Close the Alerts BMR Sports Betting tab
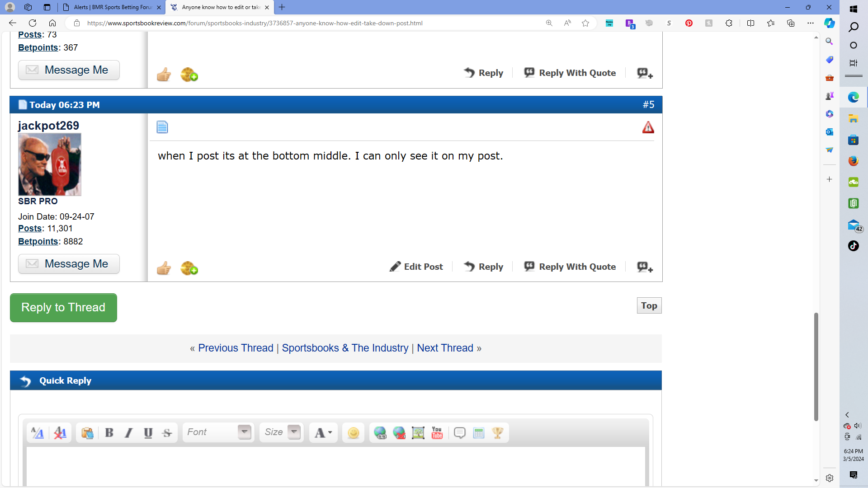The image size is (868, 488). (x=159, y=7)
